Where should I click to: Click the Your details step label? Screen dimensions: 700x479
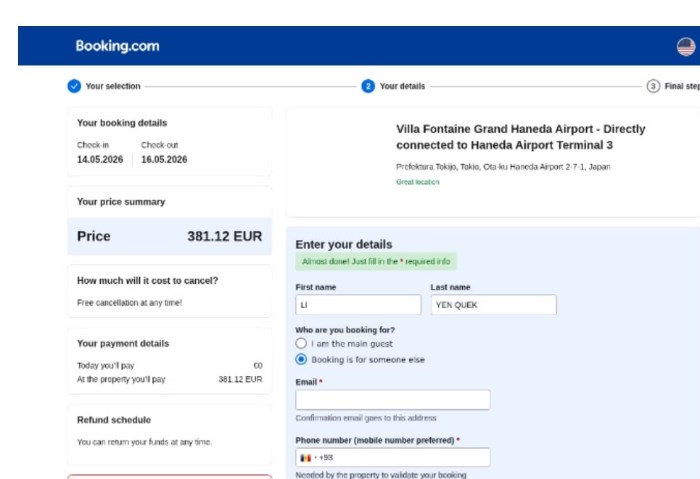402,86
